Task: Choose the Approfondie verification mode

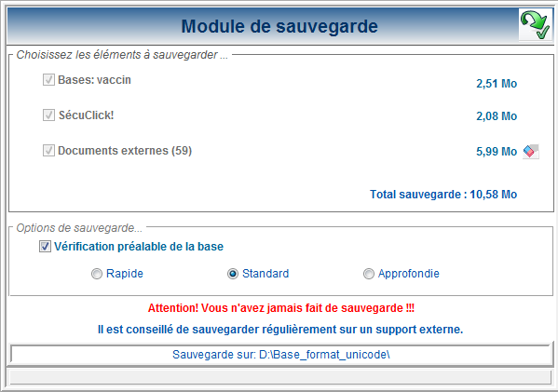Action: pyautogui.click(x=368, y=274)
